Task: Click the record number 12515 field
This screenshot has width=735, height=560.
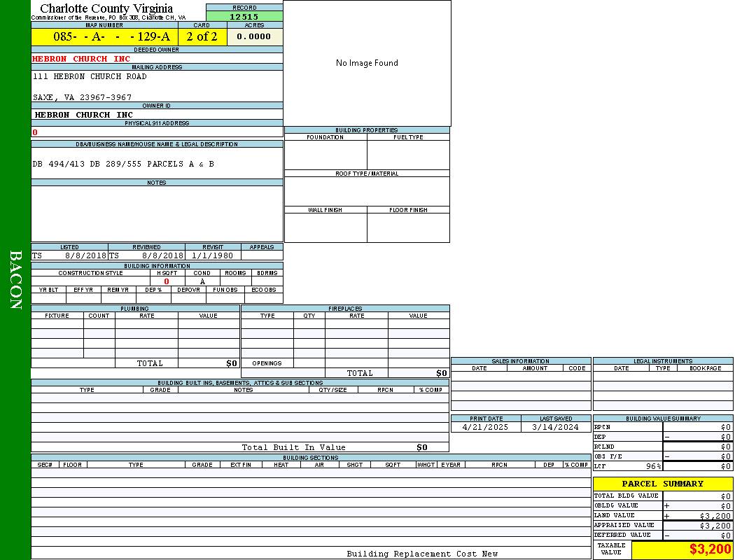Action: tap(244, 17)
